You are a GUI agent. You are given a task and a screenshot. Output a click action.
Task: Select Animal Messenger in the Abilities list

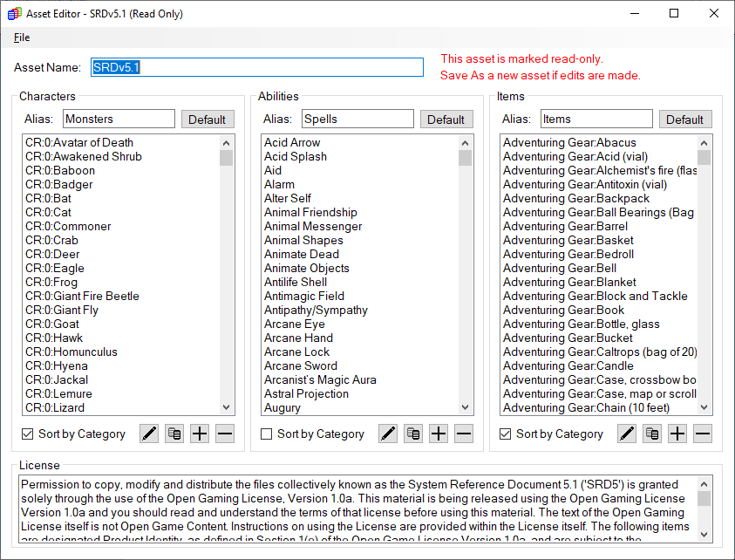360,227
